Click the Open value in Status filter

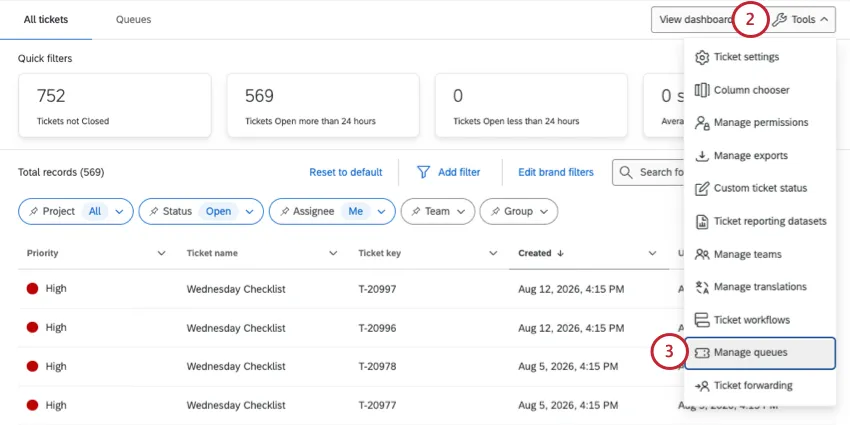pyautogui.click(x=218, y=211)
